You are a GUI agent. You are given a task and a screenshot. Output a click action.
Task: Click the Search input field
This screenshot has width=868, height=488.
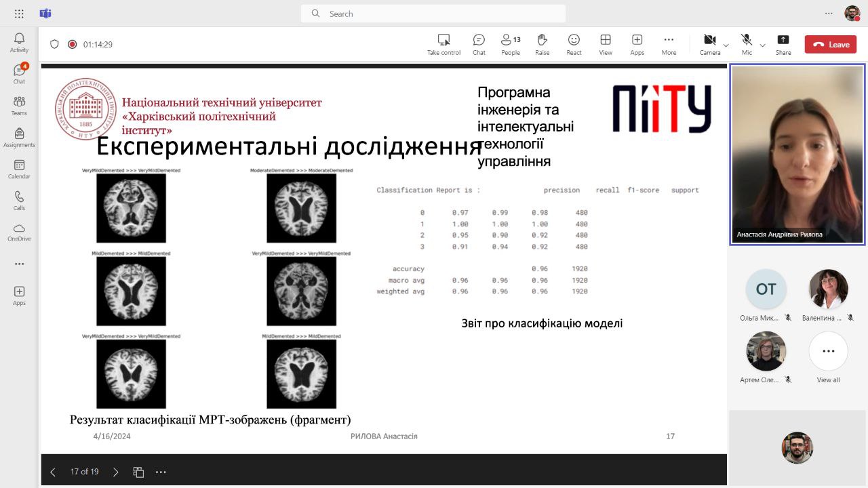click(x=434, y=14)
